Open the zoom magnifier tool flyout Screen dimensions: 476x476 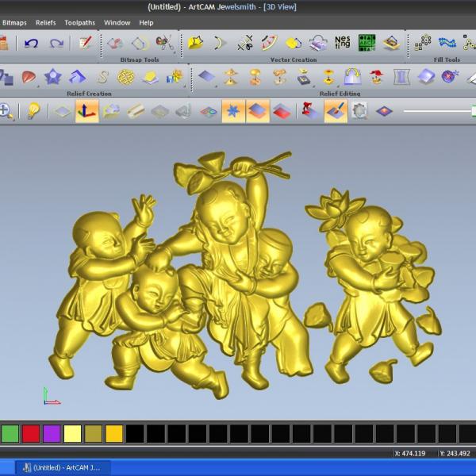(7, 111)
